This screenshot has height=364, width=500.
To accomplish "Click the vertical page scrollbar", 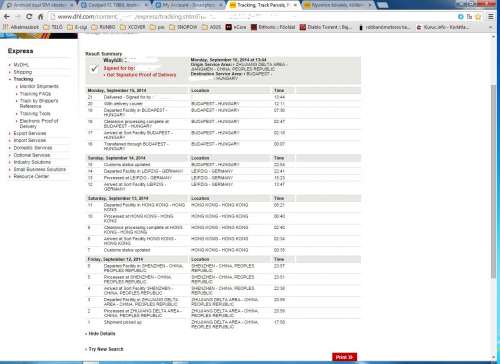I will (494, 182).
